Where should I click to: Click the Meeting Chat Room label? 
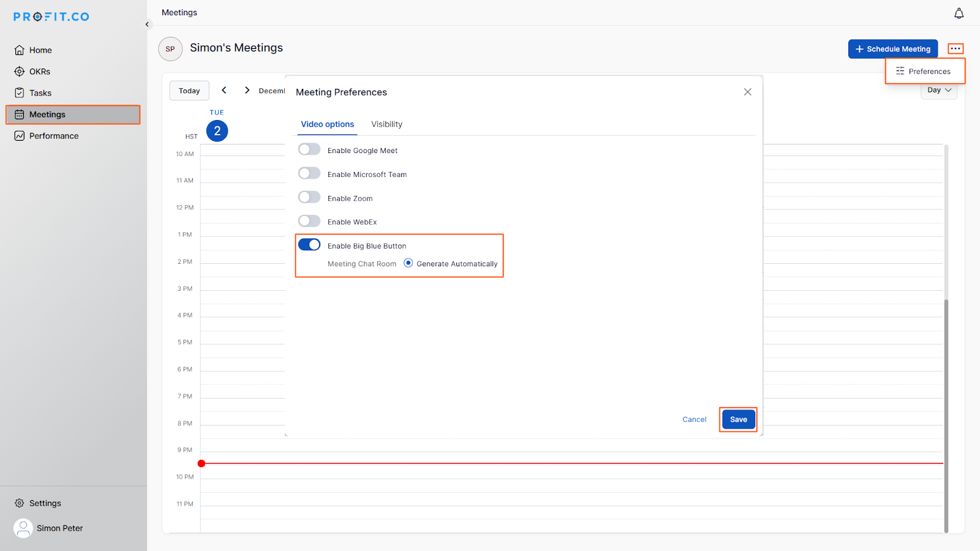[362, 264]
